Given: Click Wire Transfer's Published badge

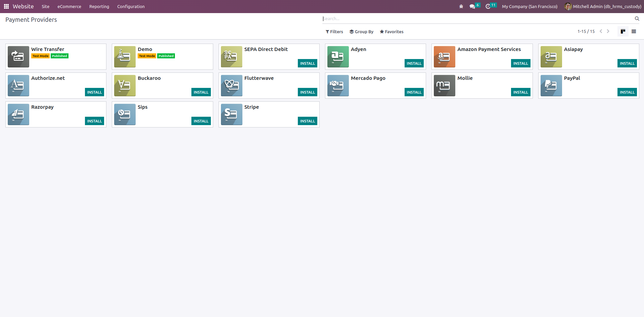Looking at the screenshot, I should [60, 56].
